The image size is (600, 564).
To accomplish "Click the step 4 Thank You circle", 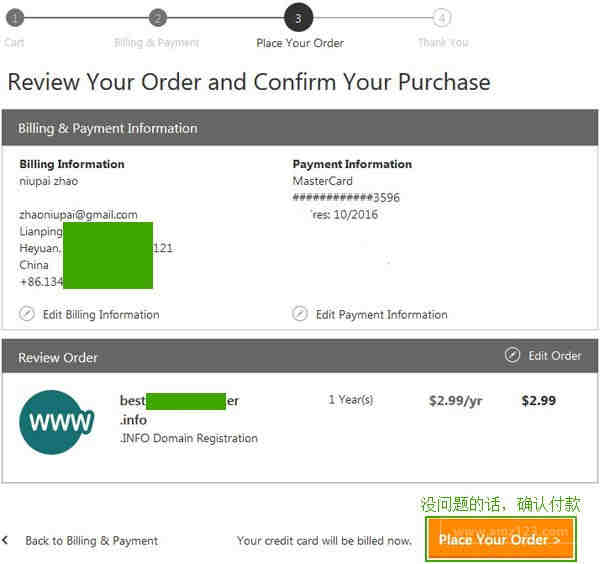I will (442, 18).
